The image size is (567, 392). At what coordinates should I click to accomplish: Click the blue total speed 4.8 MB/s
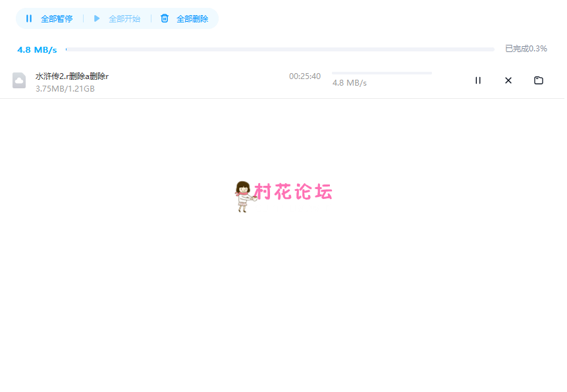38,50
